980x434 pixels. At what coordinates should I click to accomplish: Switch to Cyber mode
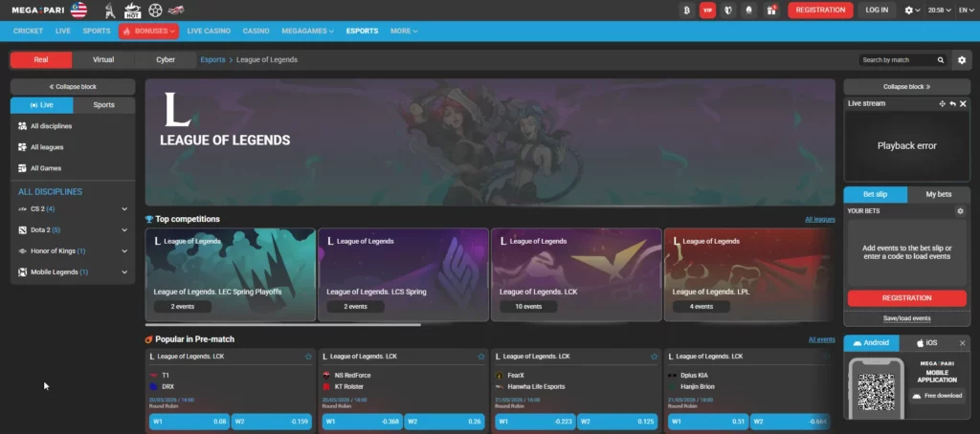click(x=166, y=60)
